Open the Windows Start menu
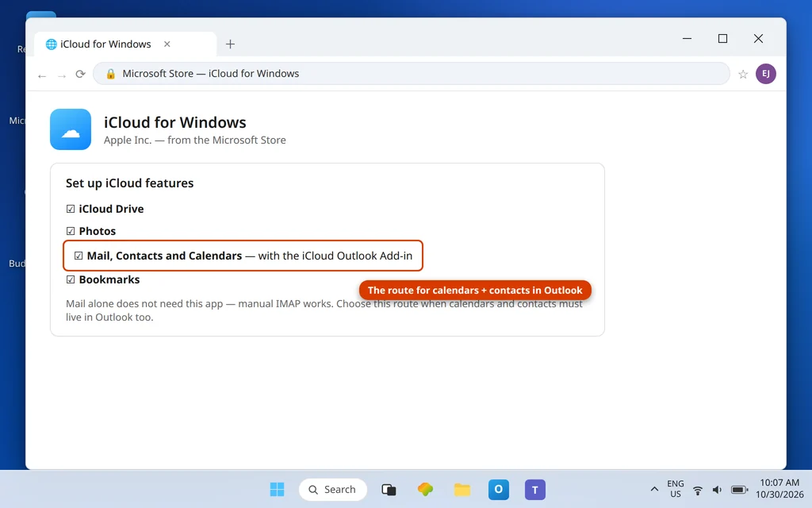The height and width of the screenshot is (508, 812). (x=277, y=489)
